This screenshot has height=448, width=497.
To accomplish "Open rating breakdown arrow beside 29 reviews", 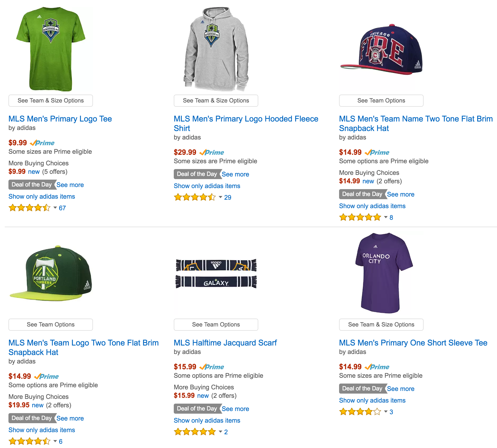I will click(221, 197).
